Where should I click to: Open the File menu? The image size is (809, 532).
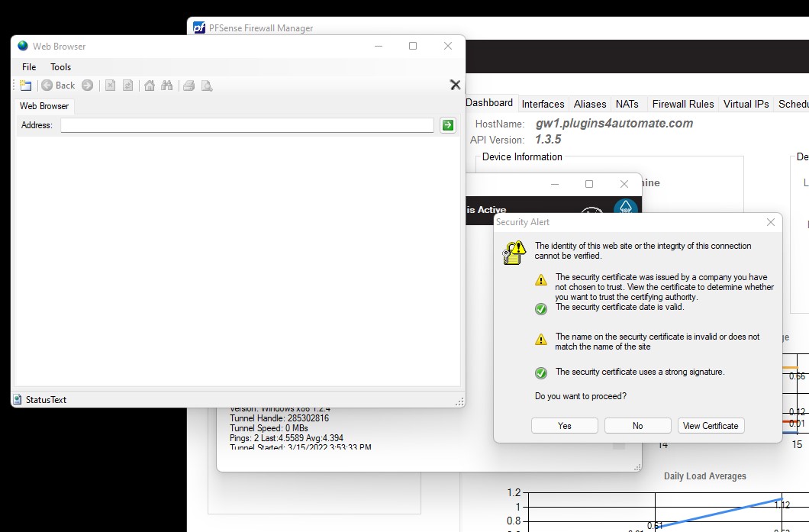pyautogui.click(x=28, y=67)
